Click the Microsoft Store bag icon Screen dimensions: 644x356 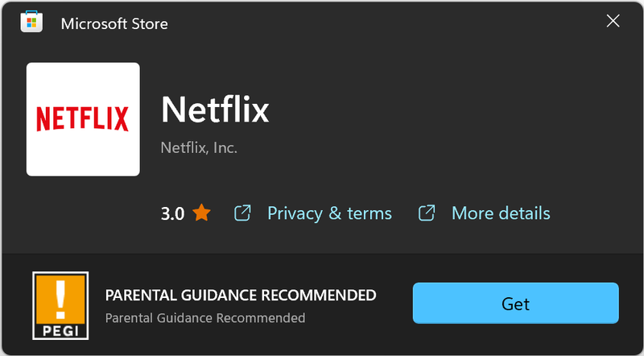pyautogui.click(x=31, y=23)
